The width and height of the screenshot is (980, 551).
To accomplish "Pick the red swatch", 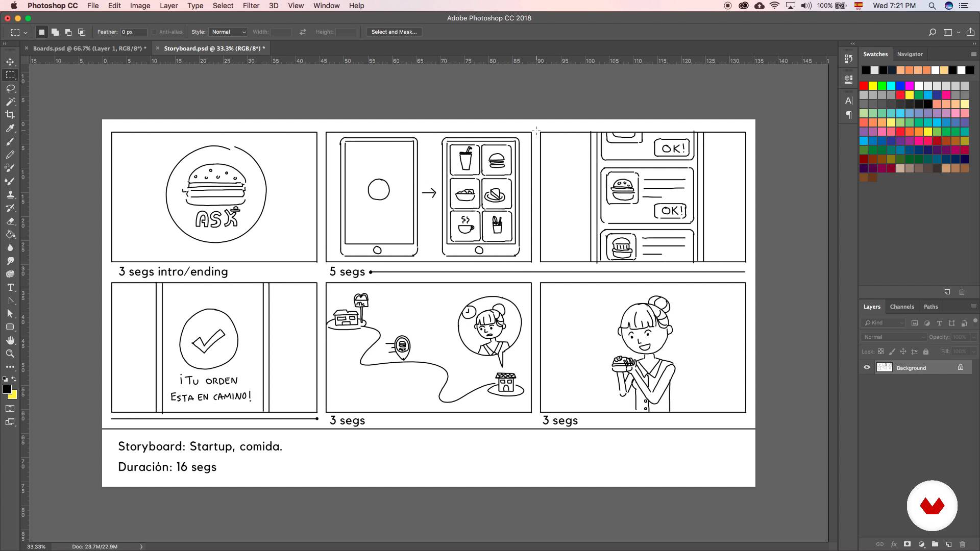I will (x=864, y=86).
